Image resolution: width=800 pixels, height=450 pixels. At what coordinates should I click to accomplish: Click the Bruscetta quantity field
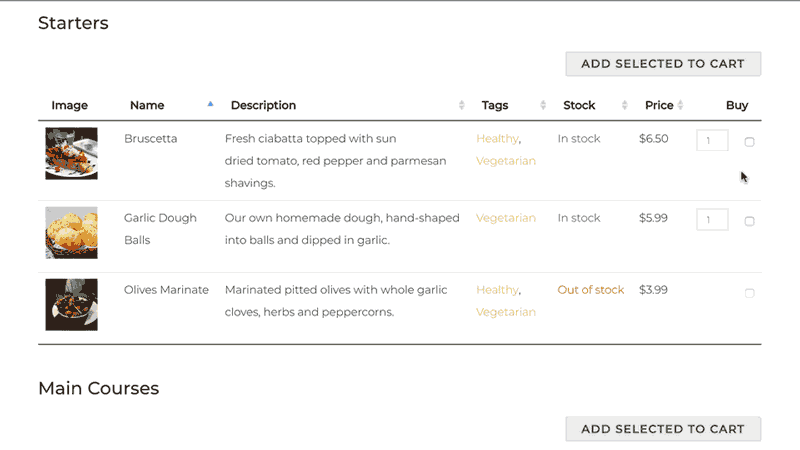[x=712, y=141]
